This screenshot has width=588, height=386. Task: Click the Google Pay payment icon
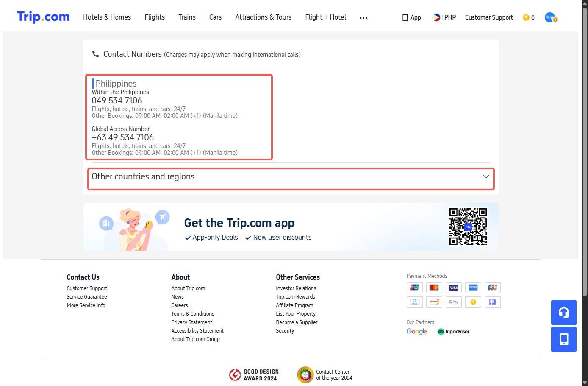click(x=453, y=302)
